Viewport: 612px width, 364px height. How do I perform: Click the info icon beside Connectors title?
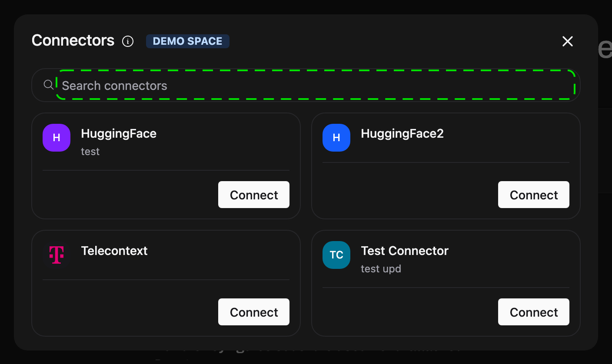point(128,41)
